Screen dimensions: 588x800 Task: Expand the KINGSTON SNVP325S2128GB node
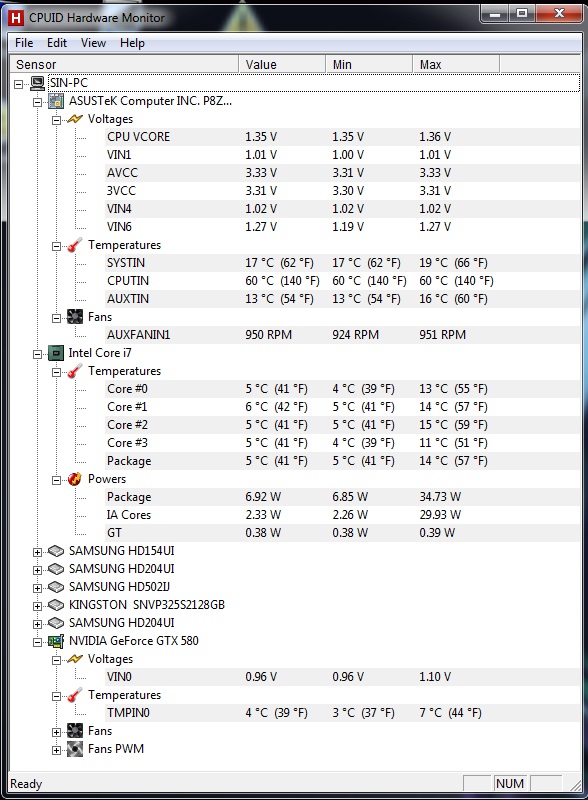coord(37,606)
